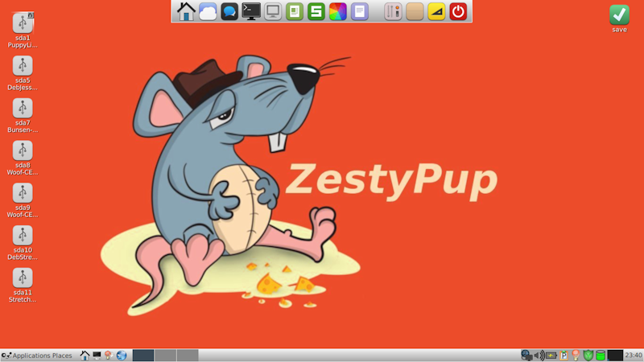Viewport: 644px width, 362px height.
Task: Open the mixer settings icon in dock
Action: (x=393, y=11)
